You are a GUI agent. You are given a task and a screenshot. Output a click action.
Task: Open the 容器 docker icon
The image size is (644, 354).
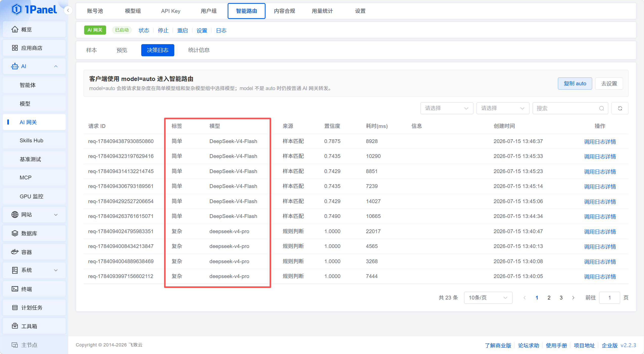[15, 252]
